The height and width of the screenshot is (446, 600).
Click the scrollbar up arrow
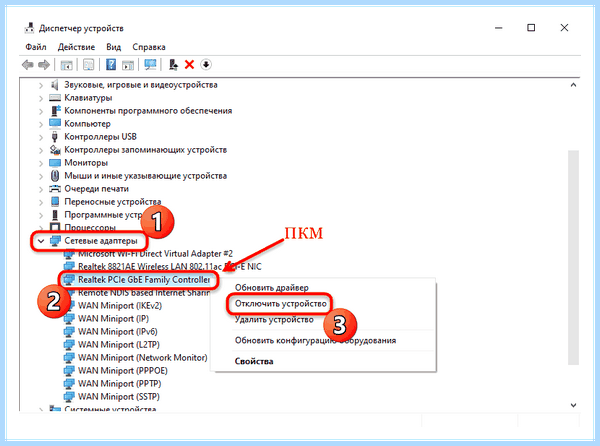coord(573,85)
